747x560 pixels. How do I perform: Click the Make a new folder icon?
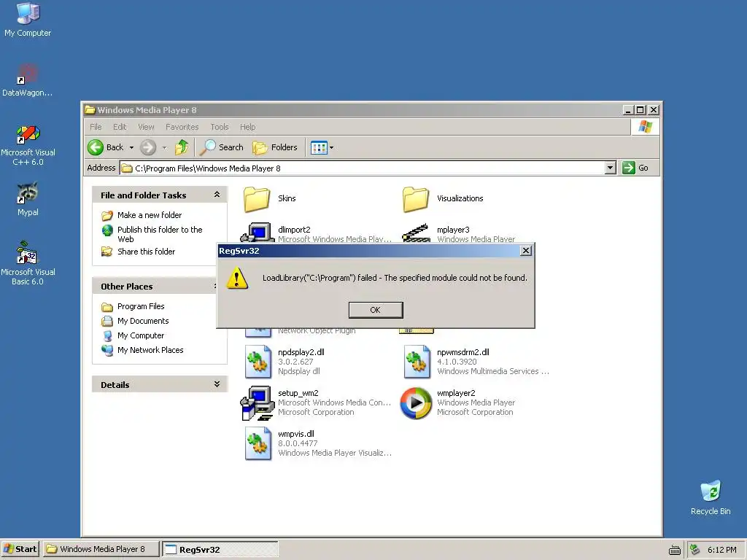point(107,216)
